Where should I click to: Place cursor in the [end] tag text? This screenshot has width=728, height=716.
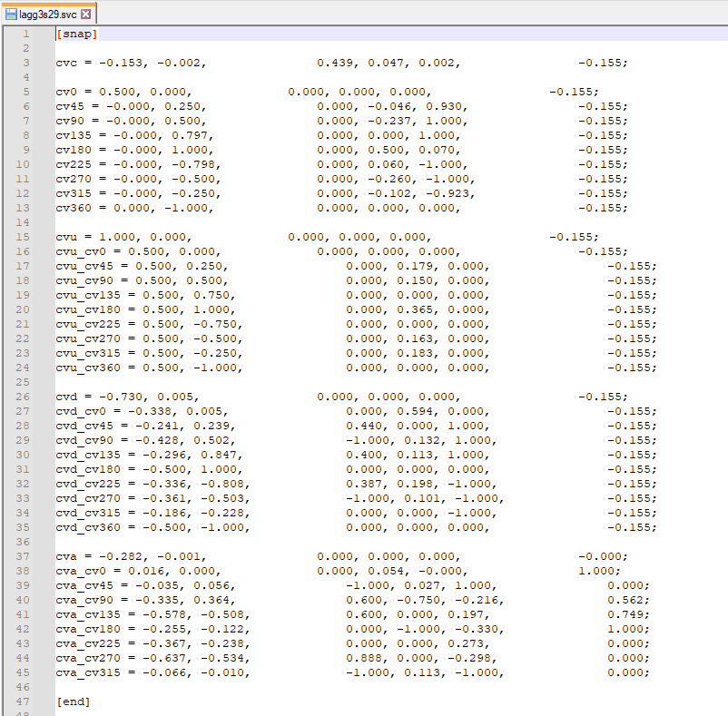pyautogui.click(x=73, y=701)
